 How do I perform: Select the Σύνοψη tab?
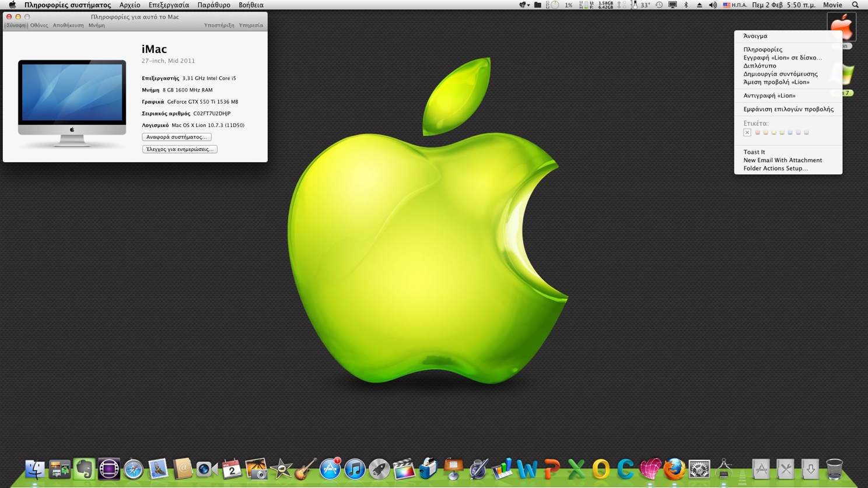click(16, 25)
